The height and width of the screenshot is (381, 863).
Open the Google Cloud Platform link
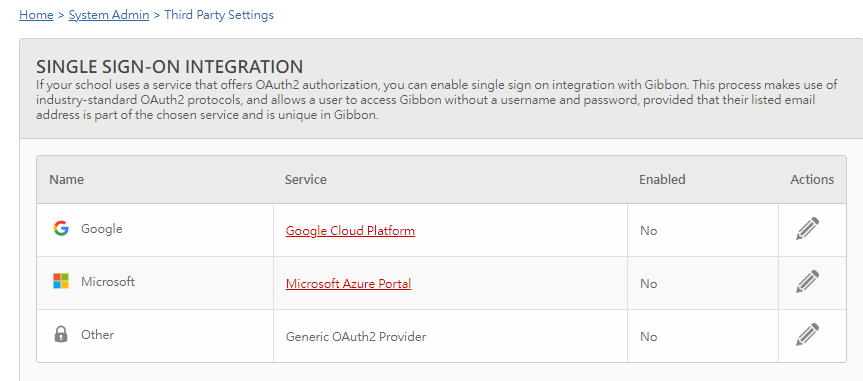tap(350, 231)
